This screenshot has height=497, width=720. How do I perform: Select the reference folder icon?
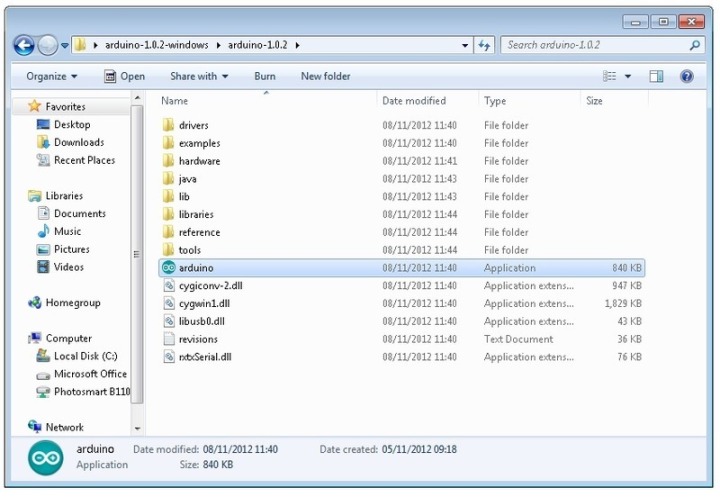[169, 232]
